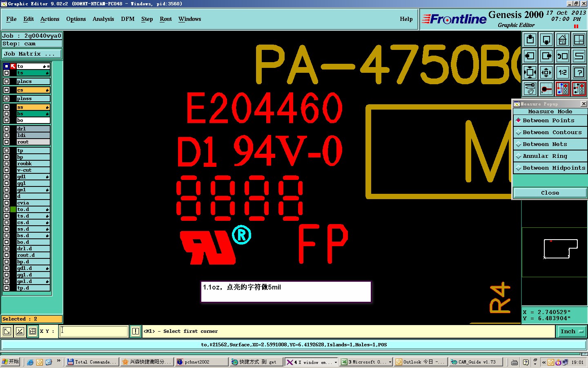Click the question mark info icon

tap(579, 72)
